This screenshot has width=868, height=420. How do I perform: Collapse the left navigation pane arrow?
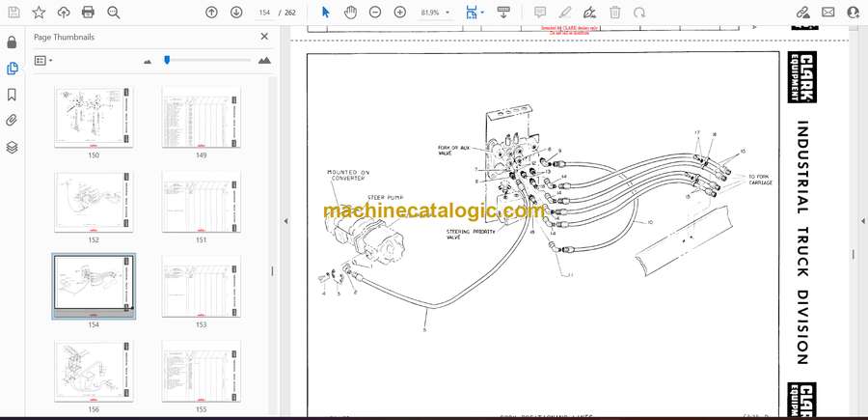coord(285,221)
